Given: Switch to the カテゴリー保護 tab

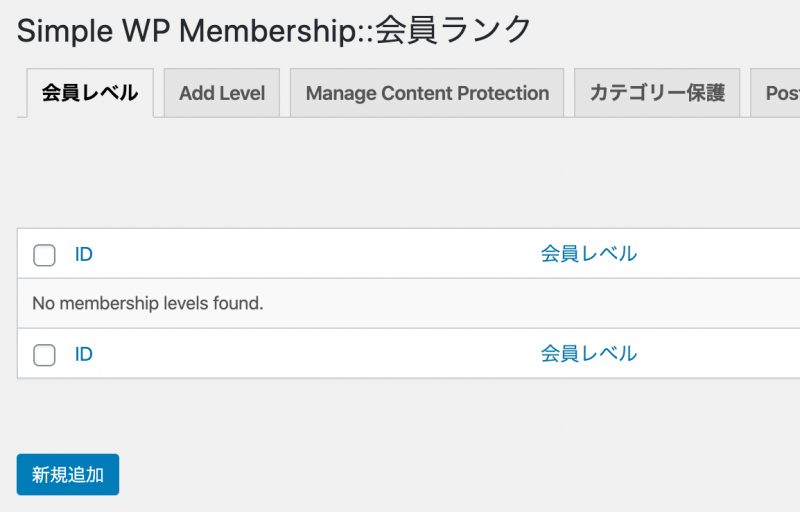Looking at the screenshot, I should [x=656, y=93].
